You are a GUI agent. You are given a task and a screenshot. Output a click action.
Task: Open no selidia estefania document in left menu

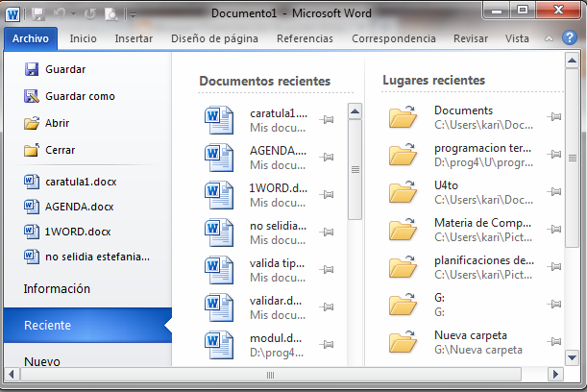tap(86, 257)
